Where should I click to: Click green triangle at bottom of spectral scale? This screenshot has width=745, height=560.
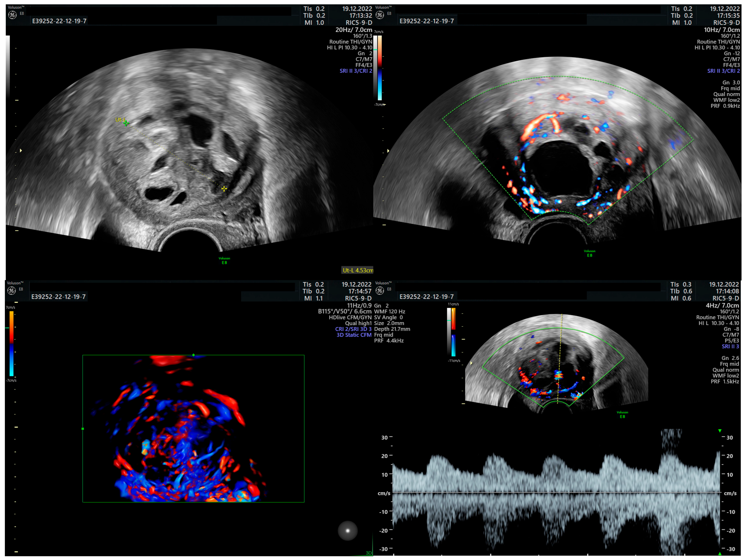click(x=720, y=554)
